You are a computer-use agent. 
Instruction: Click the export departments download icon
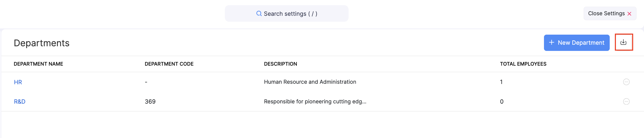[623, 42]
